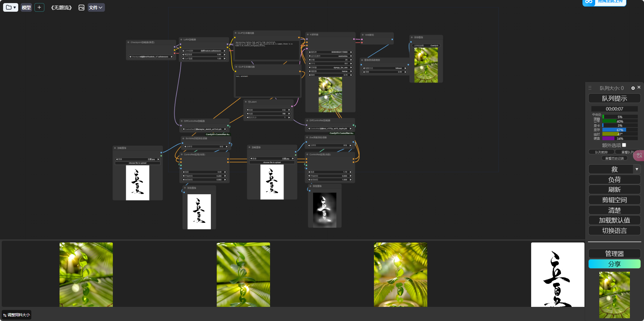Screen dimensions: 644x321
Task: Open the calligraphy thumbnail in bottom feed
Action: 558,275
